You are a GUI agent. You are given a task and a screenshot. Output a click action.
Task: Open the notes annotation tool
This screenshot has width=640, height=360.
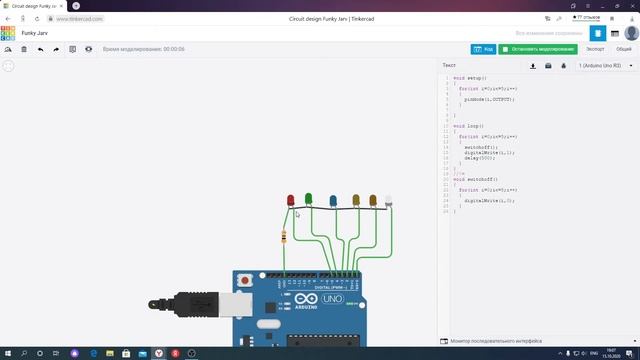(x=73, y=49)
